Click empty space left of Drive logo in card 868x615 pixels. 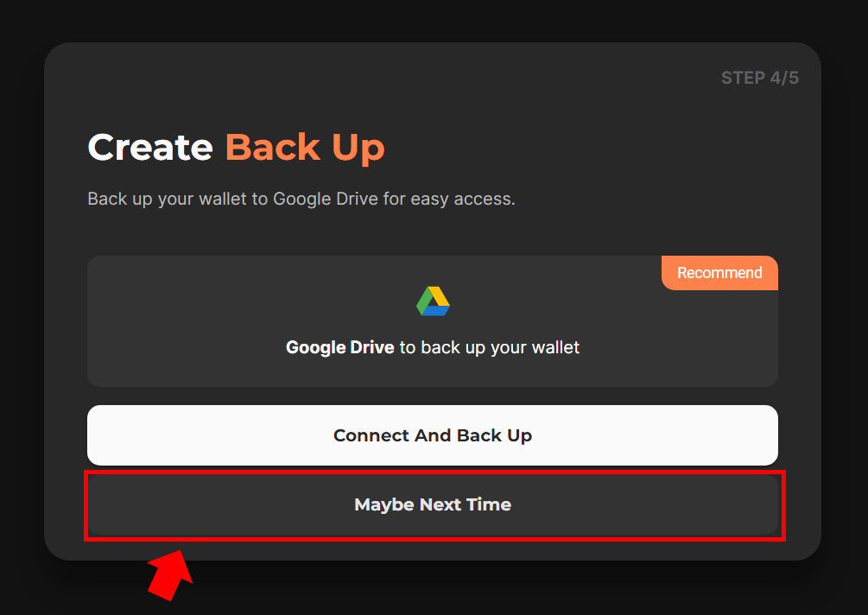click(216, 302)
